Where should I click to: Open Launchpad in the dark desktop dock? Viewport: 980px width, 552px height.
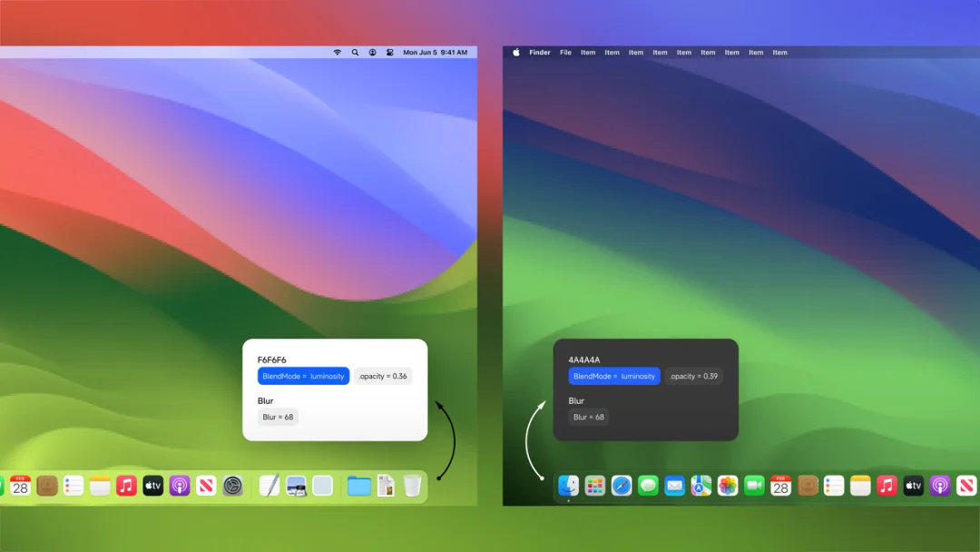pyautogui.click(x=595, y=486)
